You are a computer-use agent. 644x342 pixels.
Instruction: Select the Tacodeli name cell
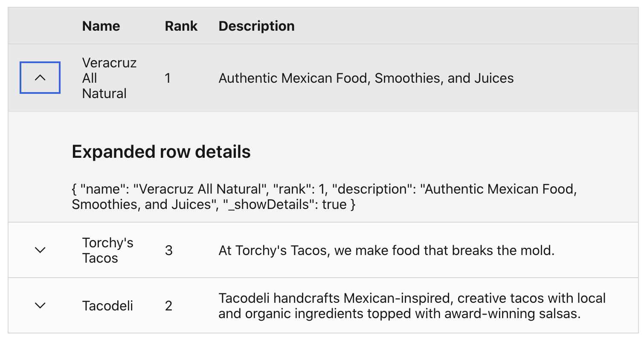click(x=107, y=306)
